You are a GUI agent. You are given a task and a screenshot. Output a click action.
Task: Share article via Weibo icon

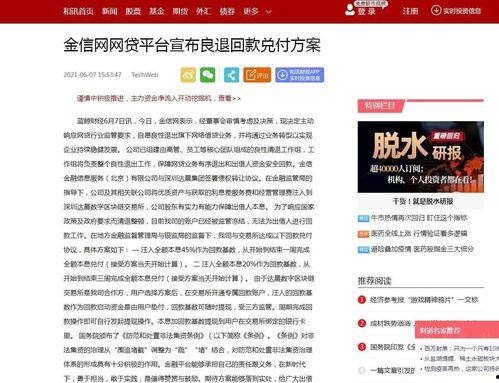(188, 75)
